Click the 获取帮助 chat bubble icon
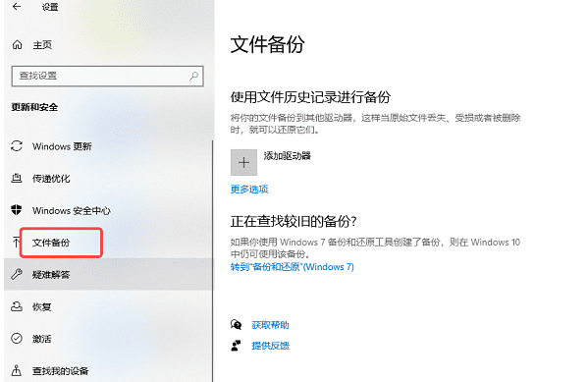Image resolution: width=588 pixels, height=382 pixels. (236, 325)
